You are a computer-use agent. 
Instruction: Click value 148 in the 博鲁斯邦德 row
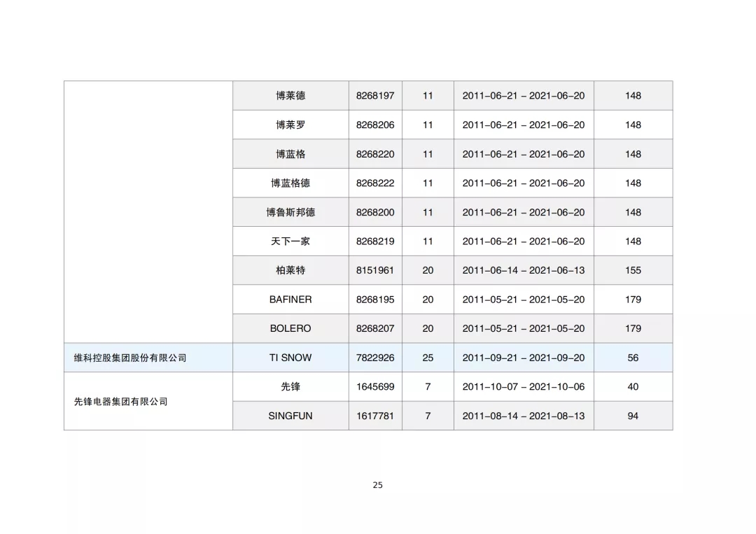coord(633,213)
